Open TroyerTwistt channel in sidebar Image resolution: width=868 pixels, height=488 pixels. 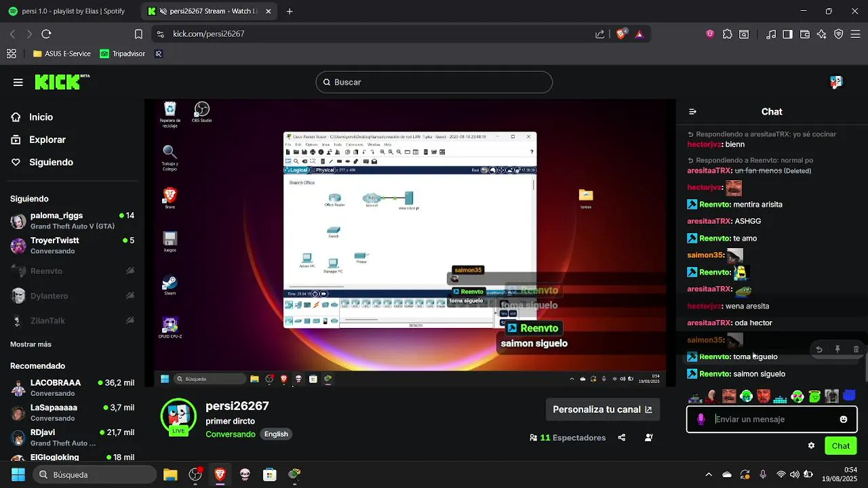(x=72, y=245)
